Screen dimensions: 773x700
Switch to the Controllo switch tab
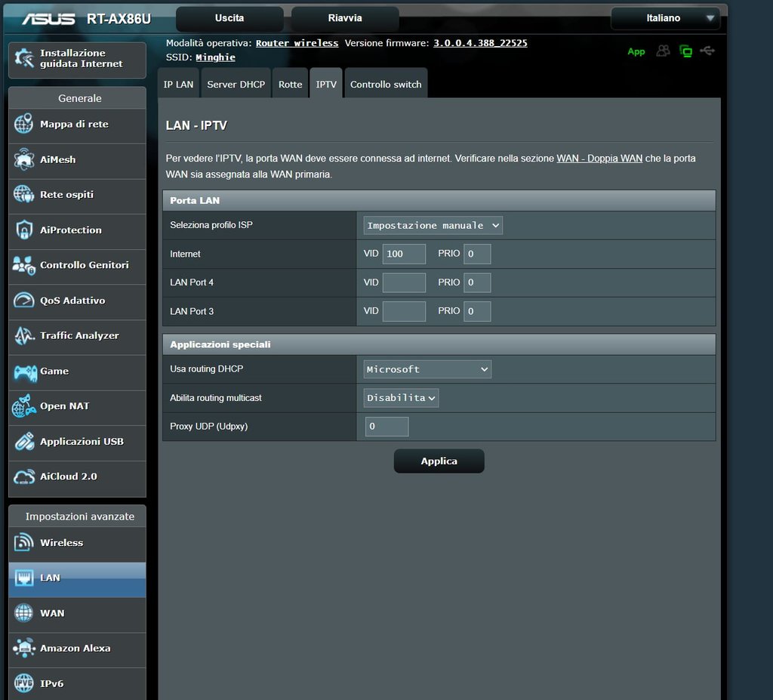click(386, 85)
